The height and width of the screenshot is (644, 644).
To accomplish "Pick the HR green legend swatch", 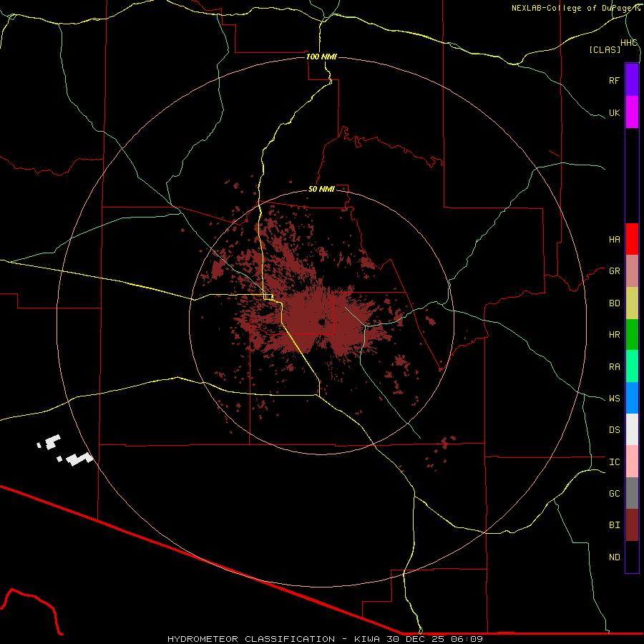I will (x=632, y=335).
